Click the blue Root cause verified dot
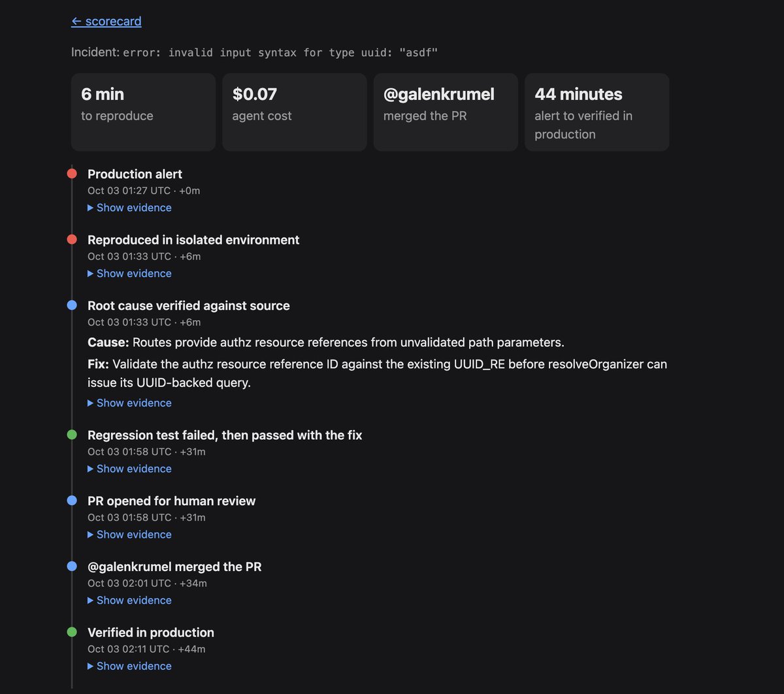This screenshot has height=694, width=784. coord(72,305)
